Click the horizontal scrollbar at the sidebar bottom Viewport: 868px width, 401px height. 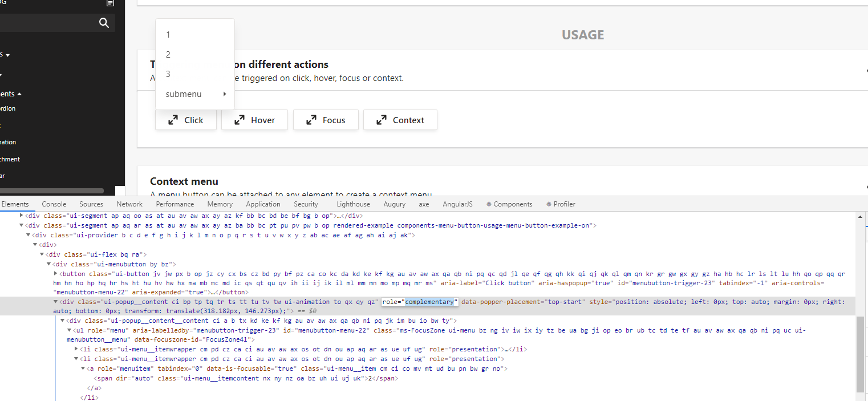click(x=51, y=190)
